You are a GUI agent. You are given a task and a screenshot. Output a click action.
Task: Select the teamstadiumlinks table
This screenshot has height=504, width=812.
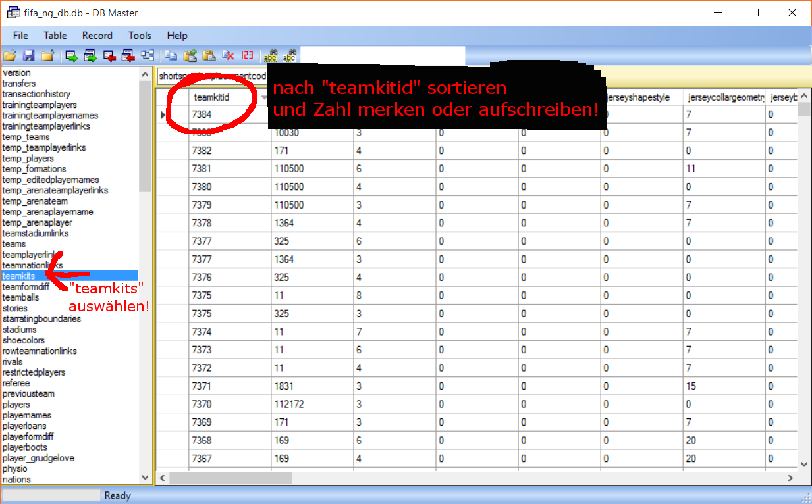coord(36,233)
